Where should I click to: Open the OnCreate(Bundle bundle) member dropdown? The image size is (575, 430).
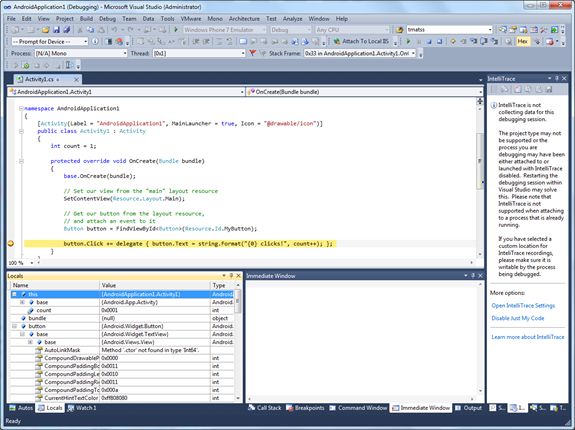point(480,92)
